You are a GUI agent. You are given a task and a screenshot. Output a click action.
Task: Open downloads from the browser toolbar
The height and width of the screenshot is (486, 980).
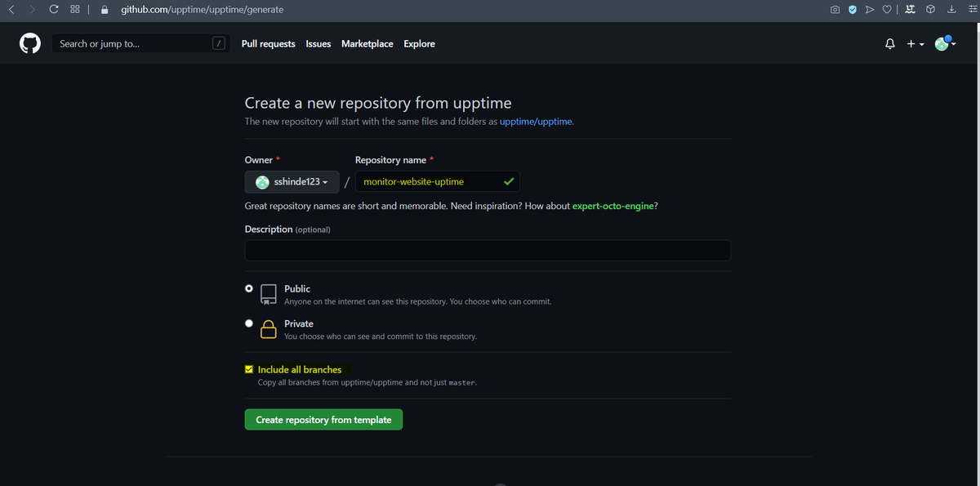951,9
